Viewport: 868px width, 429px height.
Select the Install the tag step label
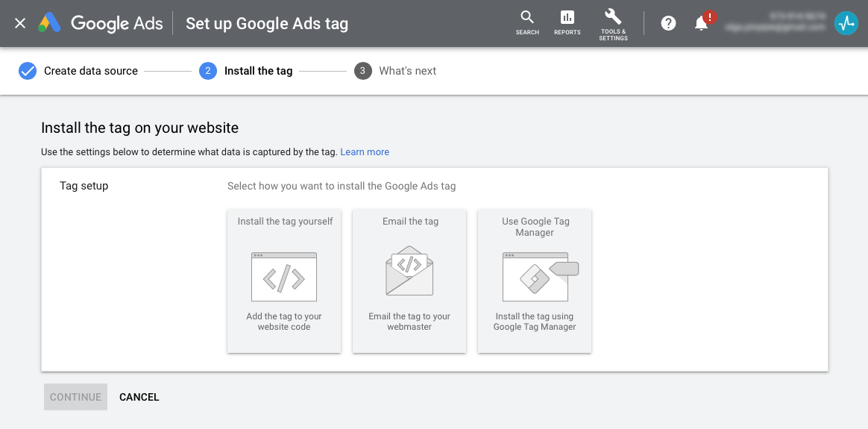point(259,71)
